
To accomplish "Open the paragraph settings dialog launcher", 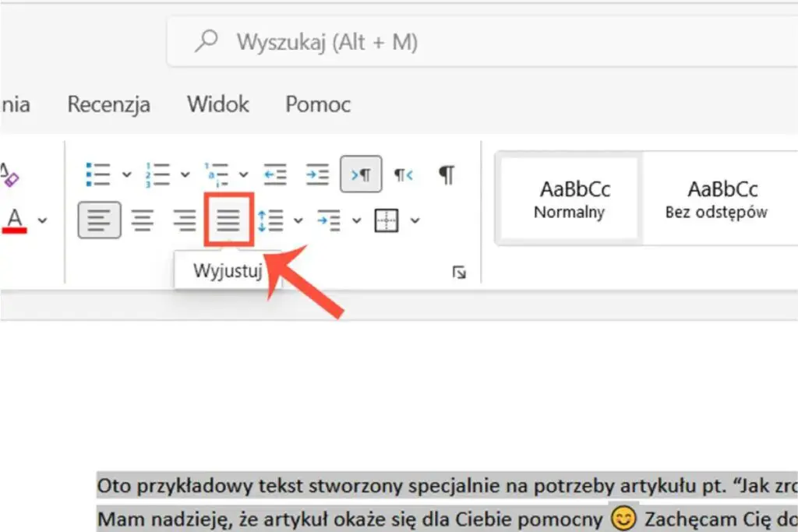I will [x=461, y=273].
